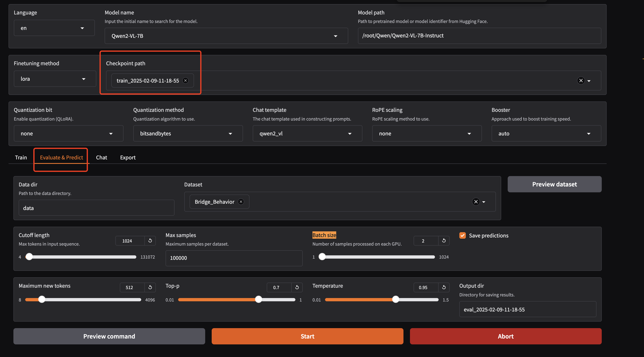644x357 pixels.
Task: Reset the Top-p value icon
Action: pyautogui.click(x=297, y=287)
